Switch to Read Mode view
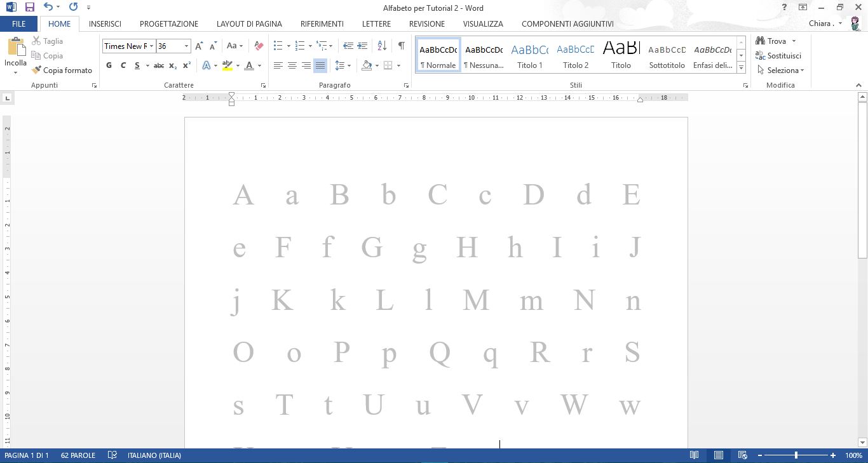 pyautogui.click(x=695, y=455)
